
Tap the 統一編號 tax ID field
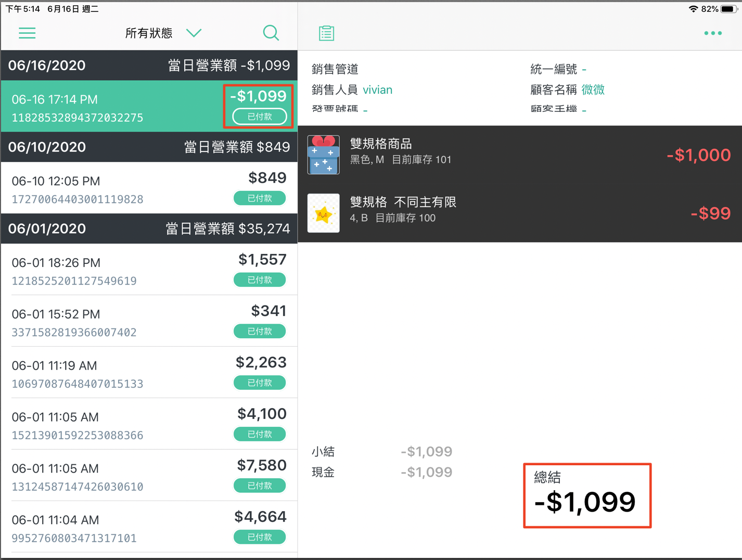pyautogui.click(x=558, y=69)
